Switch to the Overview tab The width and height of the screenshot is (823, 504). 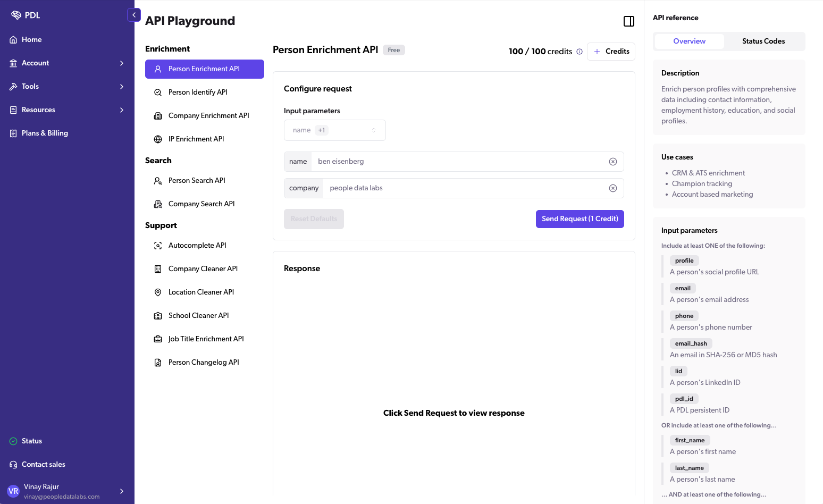690,41
